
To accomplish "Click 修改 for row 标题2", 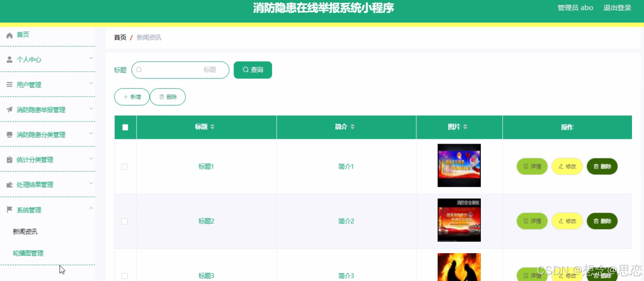I will pos(567,221).
